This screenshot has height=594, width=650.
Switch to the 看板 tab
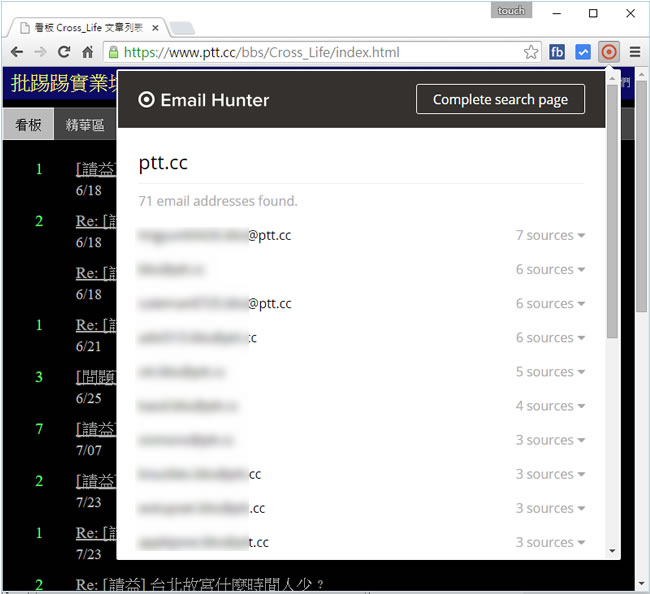[x=28, y=125]
